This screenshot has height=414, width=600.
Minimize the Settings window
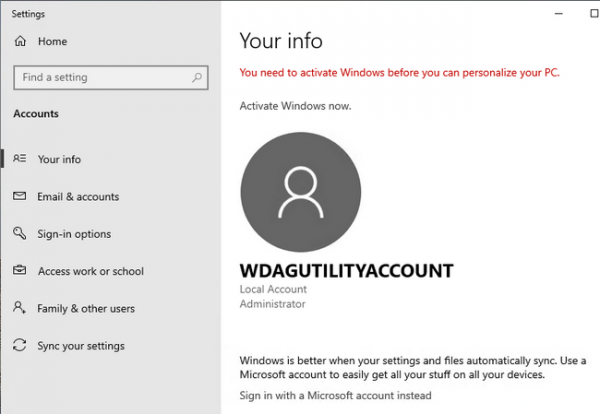pyautogui.click(x=559, y=13)
